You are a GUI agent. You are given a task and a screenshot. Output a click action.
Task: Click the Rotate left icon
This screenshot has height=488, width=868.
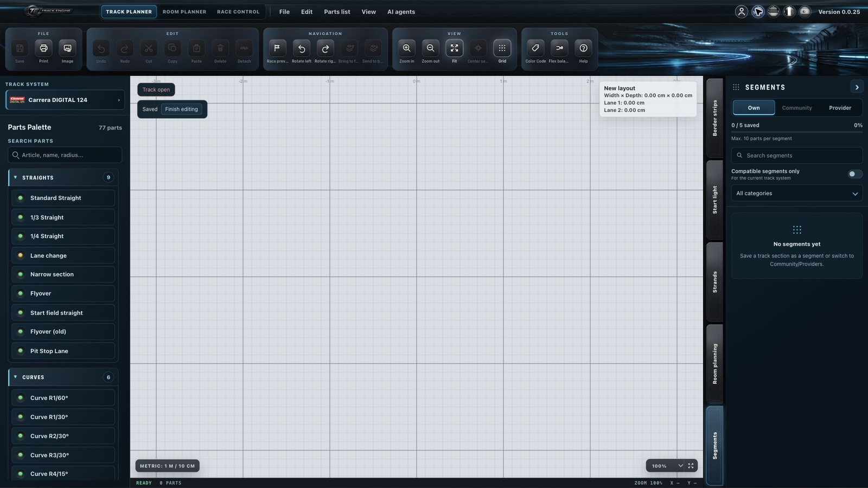click(x=302, y=48)
